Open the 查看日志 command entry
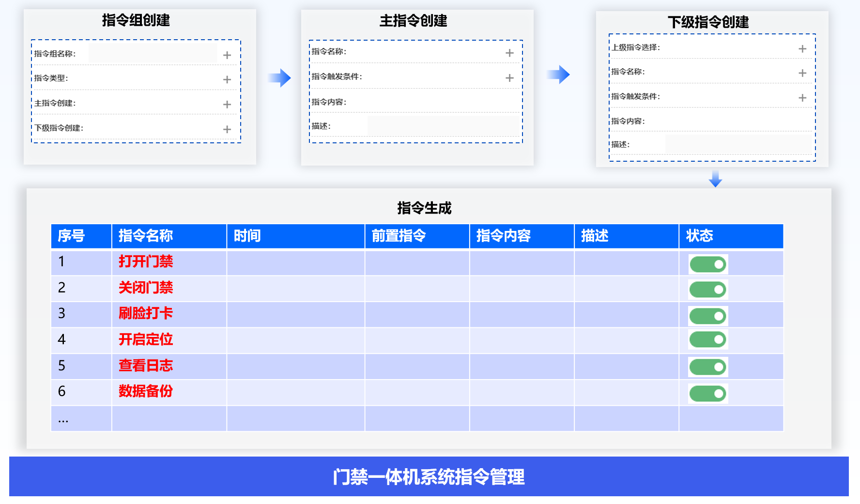The height and width of the screenshot is (504, 860). click(x=146, y=366)
